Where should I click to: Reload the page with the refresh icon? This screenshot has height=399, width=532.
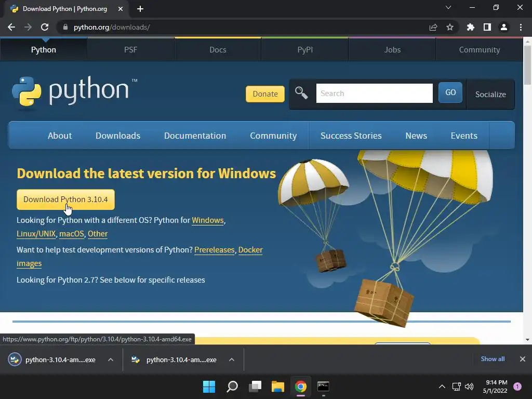pos(45,27)
